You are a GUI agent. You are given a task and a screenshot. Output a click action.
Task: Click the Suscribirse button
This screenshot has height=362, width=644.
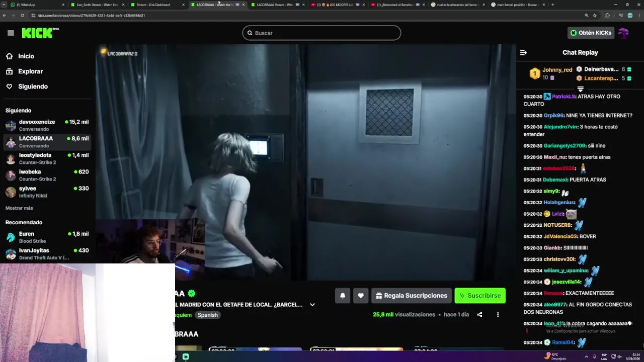click(480, 296)
